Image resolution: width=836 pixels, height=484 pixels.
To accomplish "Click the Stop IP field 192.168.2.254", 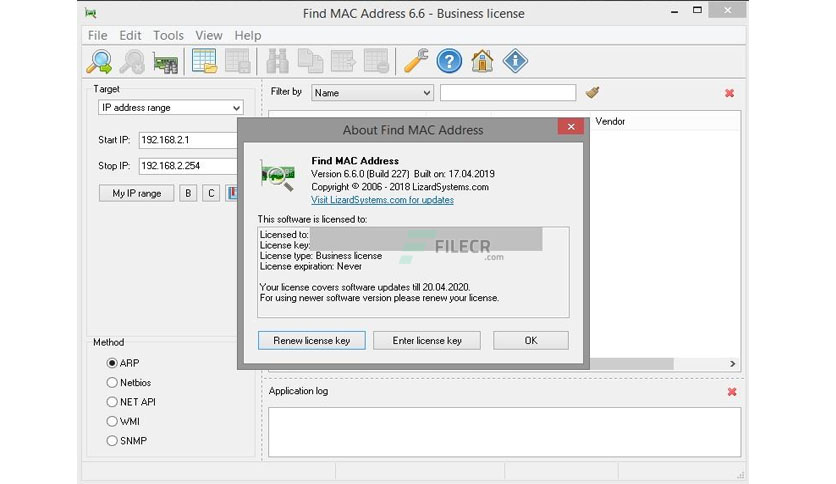I will tap(188, 166).
